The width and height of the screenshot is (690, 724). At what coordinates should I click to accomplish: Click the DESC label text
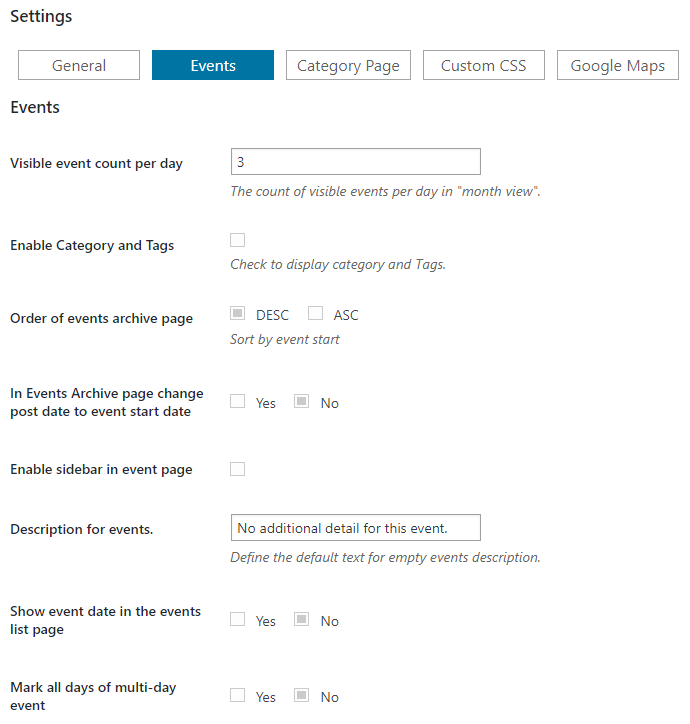tap(272, 315)
